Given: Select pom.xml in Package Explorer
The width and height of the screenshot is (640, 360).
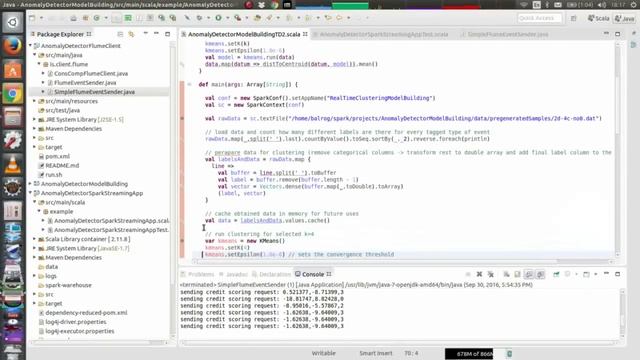Looking at the screenshot, I should pos(57,156).
